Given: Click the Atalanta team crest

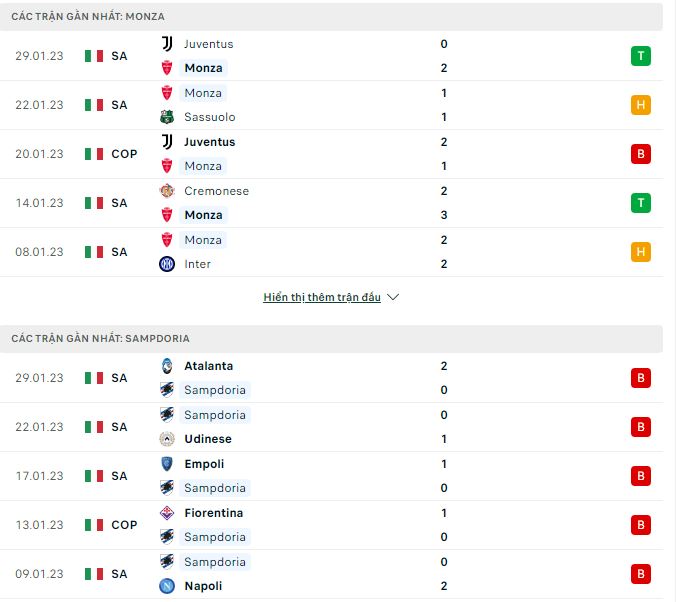Looking at the screenshot, I should (x=167, y=366).
